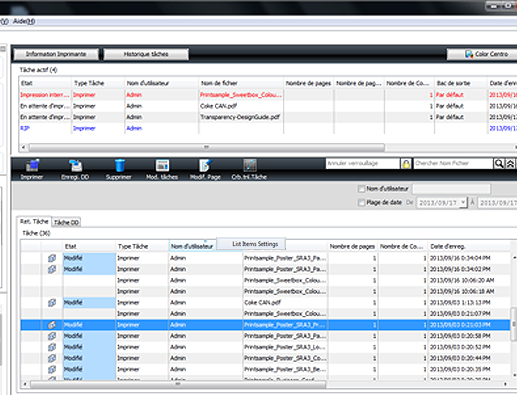
Task: Select Printsample_Poster_SRA3_Co... held job
Action: point(265,358)
